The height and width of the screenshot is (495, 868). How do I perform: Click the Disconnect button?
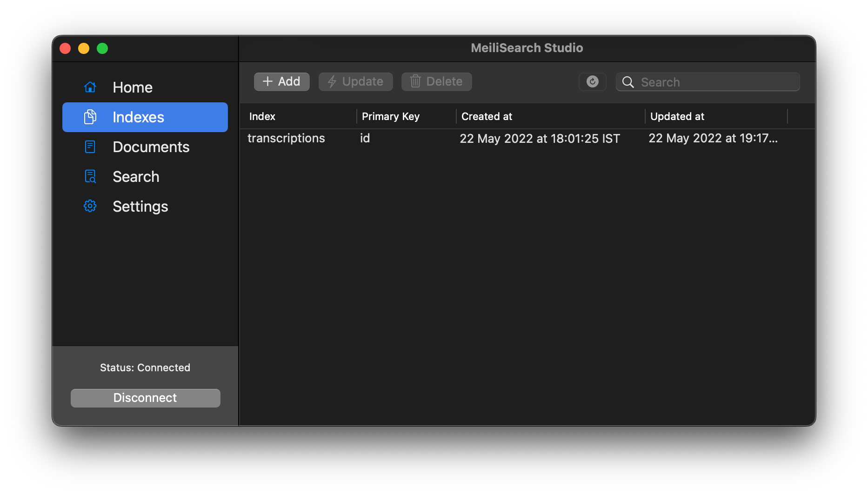pos(145,398)
